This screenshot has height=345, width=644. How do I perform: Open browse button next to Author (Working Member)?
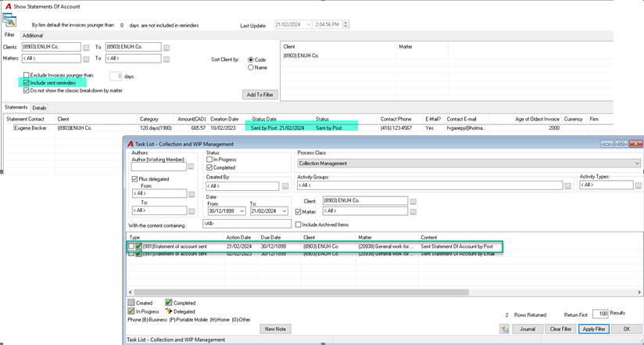coord(191,167)
